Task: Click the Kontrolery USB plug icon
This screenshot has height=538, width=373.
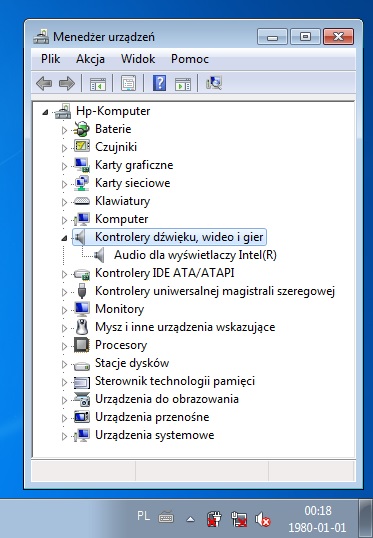Action: point(82,291)
